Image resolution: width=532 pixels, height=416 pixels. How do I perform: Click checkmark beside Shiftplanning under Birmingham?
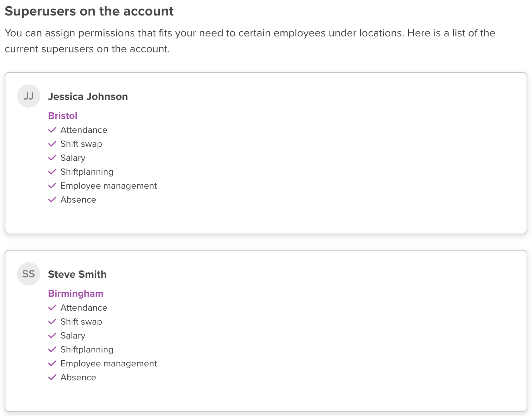[52, 349]
